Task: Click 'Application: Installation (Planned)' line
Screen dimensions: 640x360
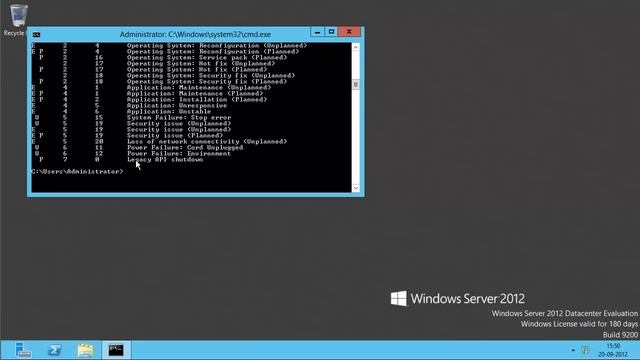Action: click(x=197, y=100)
